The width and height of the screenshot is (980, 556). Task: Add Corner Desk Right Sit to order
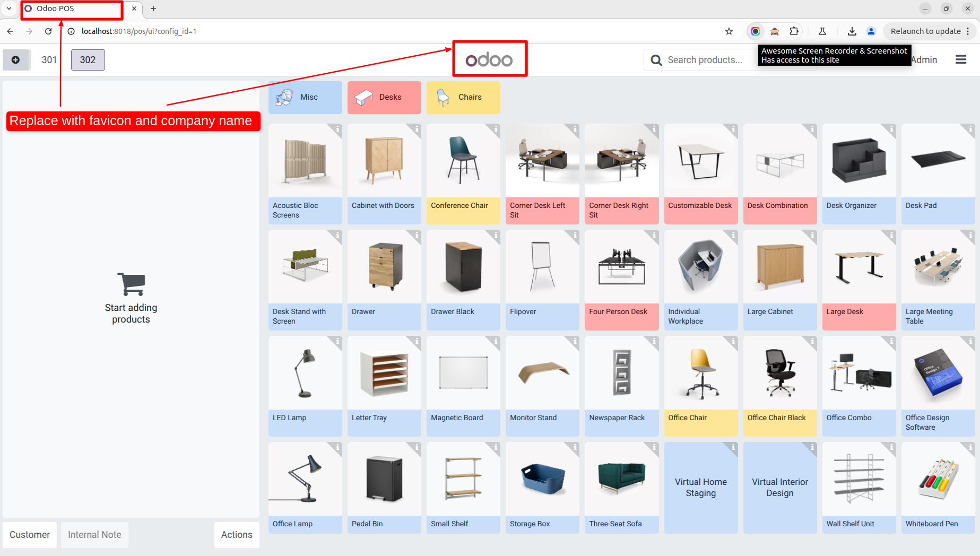coord(621,174)
